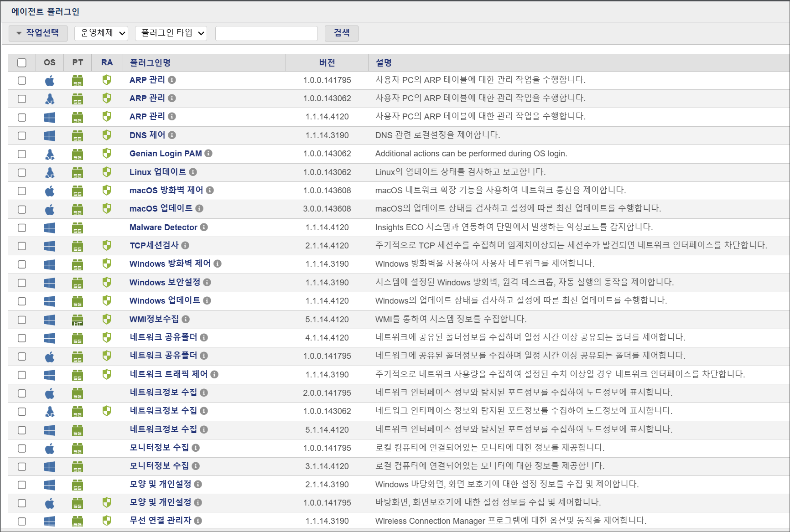The image size is (790, 532).
Task: Click info icon next to Windows 보안설정
Action: coord(207,283)
